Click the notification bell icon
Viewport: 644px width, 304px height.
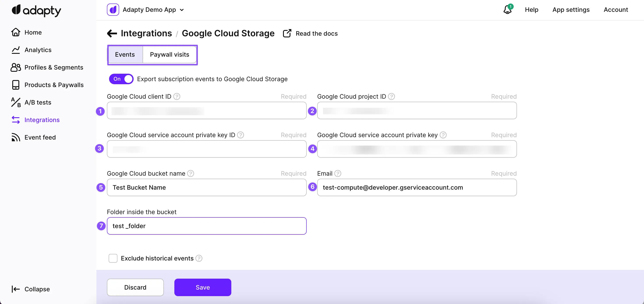pyautogui.click(x=507, y=10)
